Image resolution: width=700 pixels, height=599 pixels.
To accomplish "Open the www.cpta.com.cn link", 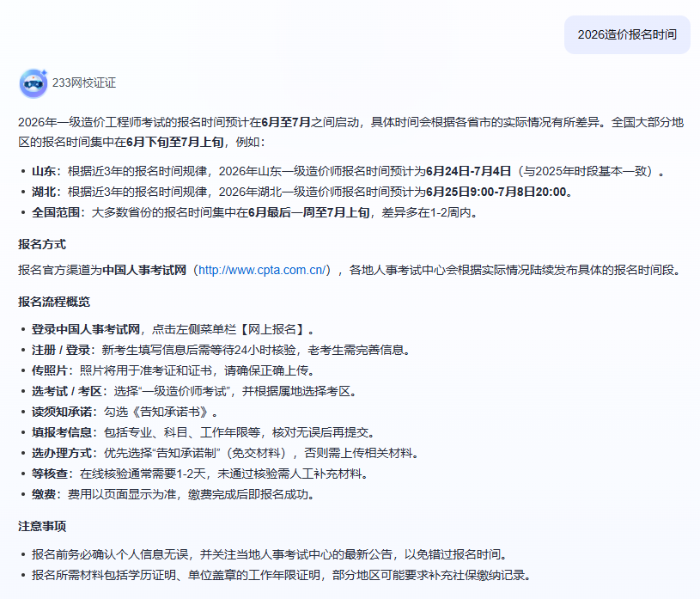I will [x=262, y=270].
